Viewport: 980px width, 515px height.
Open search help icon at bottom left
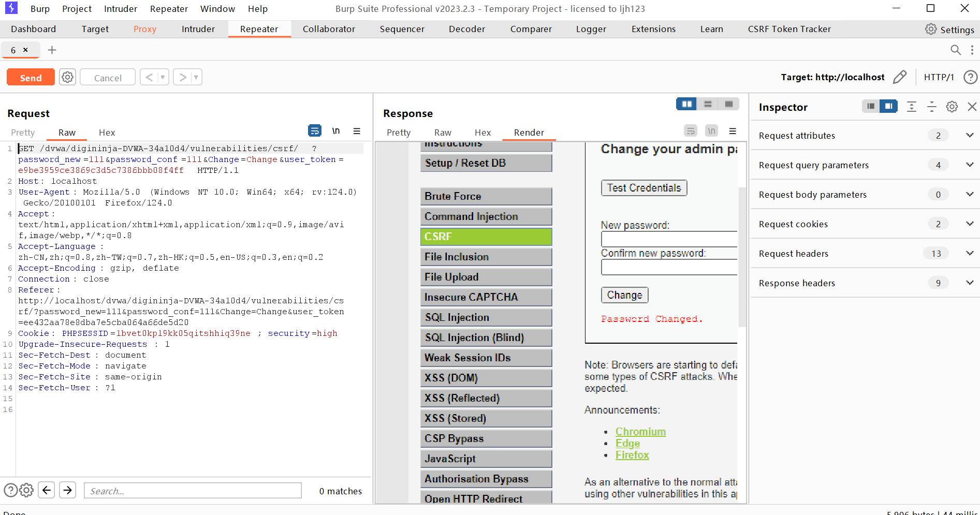point(10,490)
